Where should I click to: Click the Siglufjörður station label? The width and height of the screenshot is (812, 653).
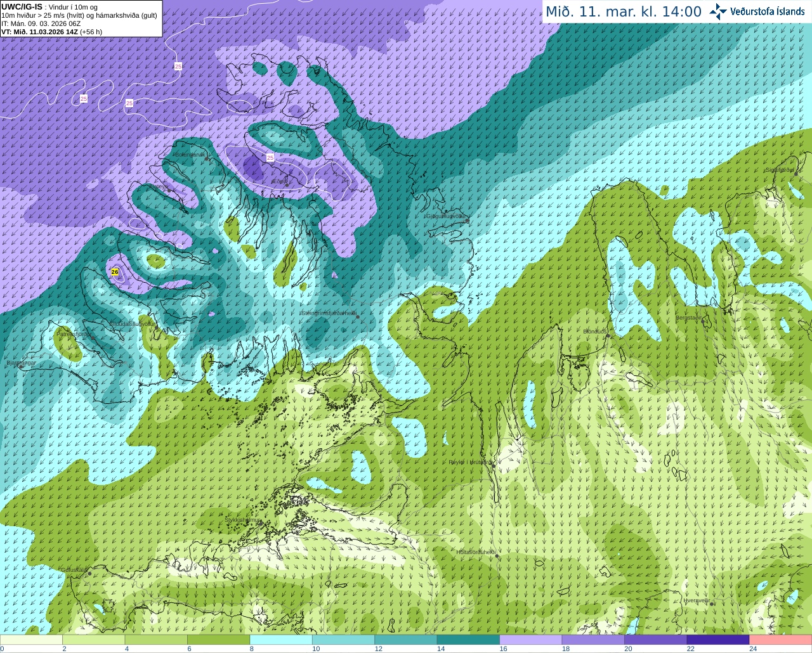point(780,170)
